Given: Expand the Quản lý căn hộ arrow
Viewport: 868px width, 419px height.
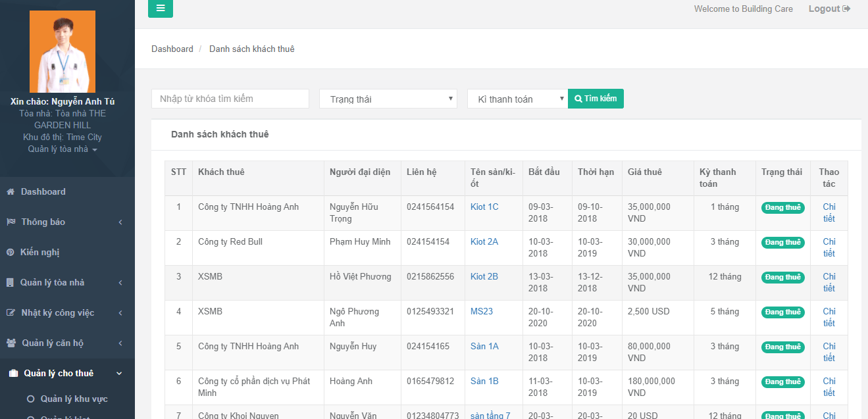Looking at the screenshot, I should (x=120, y=343).
